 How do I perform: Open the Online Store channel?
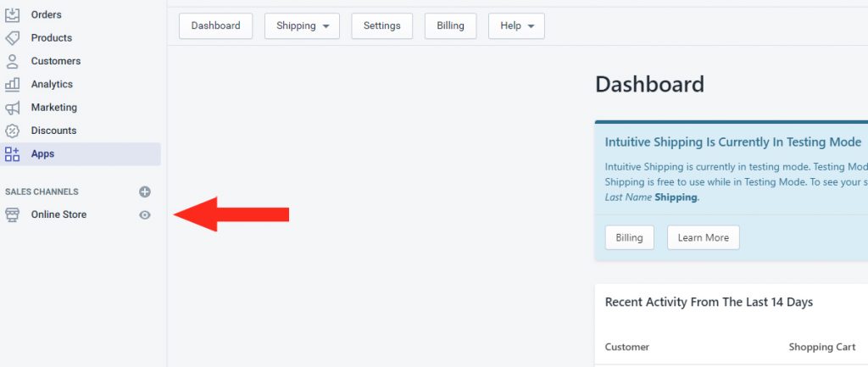pyautogui.click(x=58, y=214)
